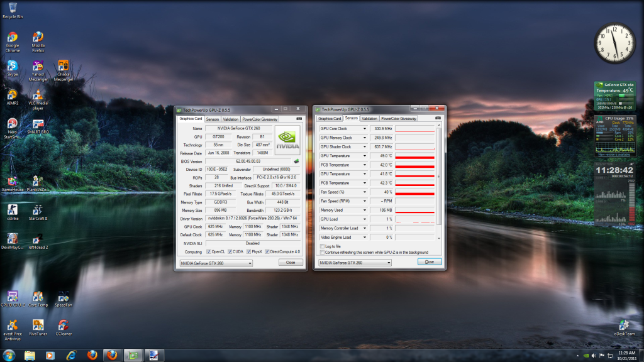Expand the GPU Shader Clock dropdown

click(x=364, y=146)
